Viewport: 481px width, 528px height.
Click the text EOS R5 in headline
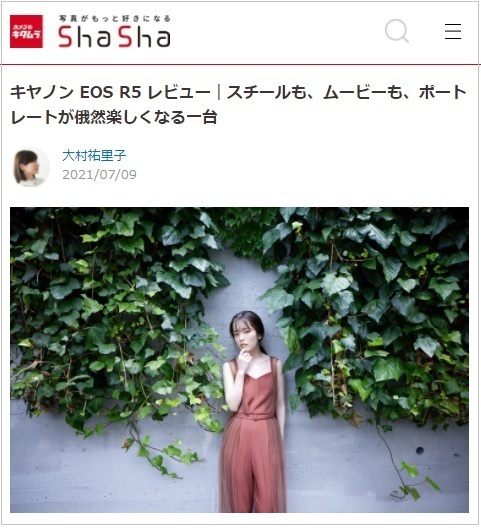110,92
